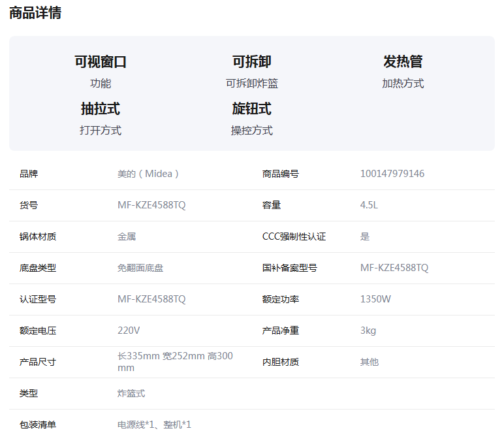Click the 底盘类型 label

coord(38,268)
